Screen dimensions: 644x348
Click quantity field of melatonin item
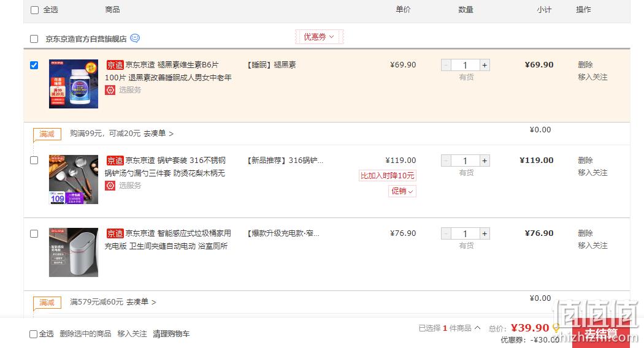[x=466, y=65]
